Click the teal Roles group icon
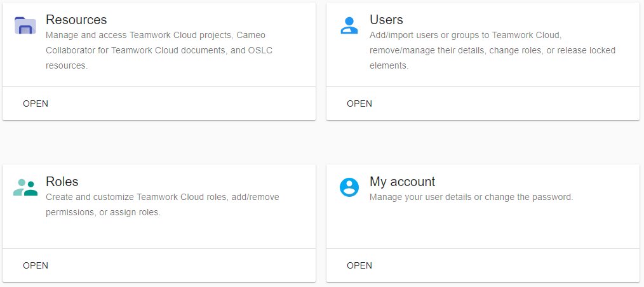 (x=25, y=187)
